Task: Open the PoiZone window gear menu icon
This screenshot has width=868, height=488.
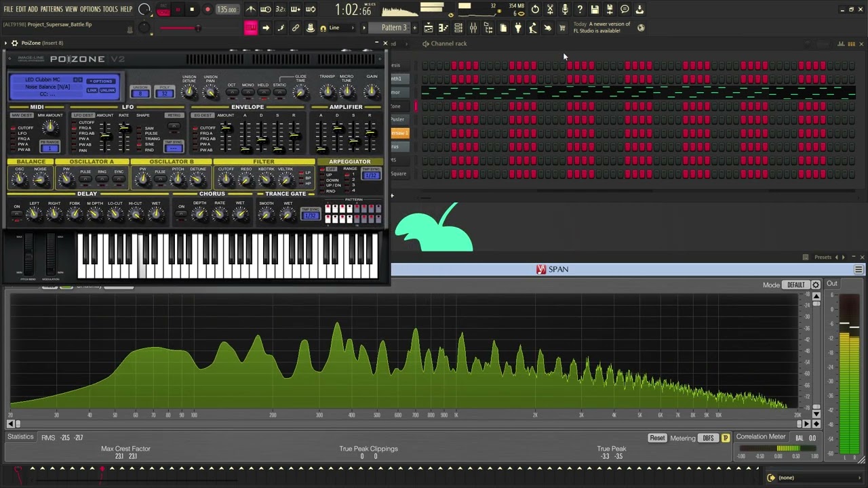Action: coord(14,43)
